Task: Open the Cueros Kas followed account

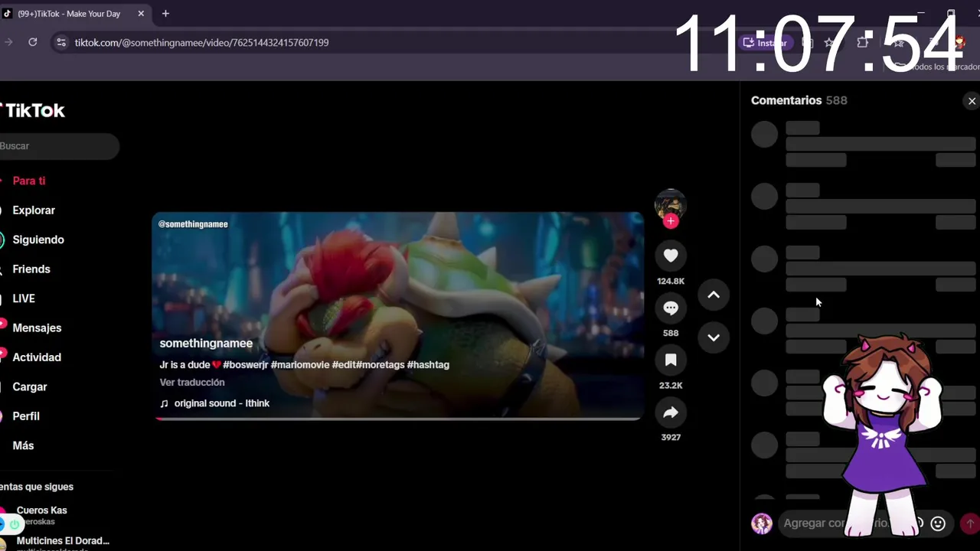Action: pos(42,516)
